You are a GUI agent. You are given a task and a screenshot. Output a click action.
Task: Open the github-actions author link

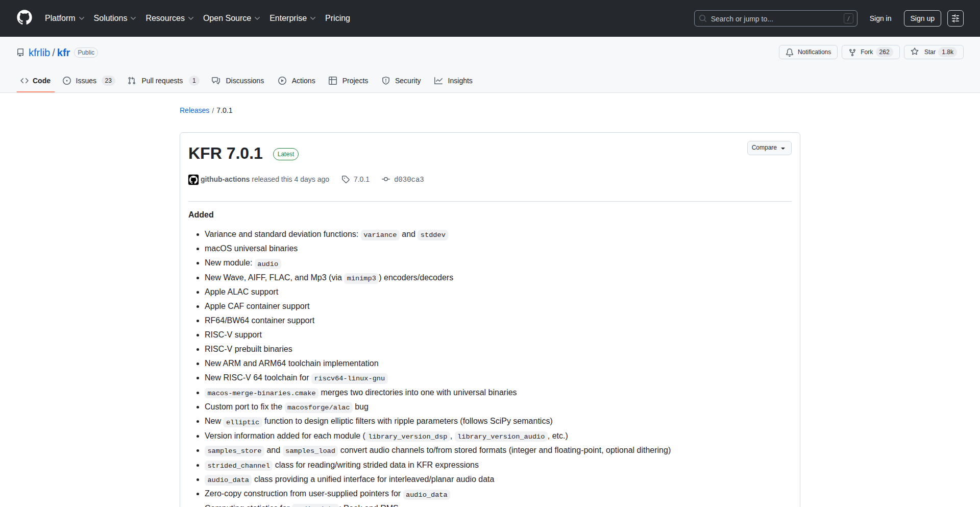(x=225, y=179)
